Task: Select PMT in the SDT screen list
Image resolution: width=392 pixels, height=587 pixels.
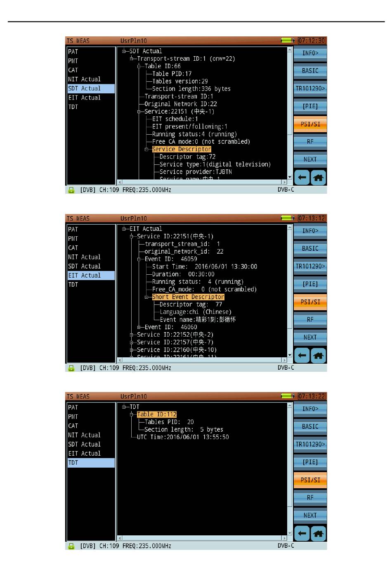Action: pos(73,61)
